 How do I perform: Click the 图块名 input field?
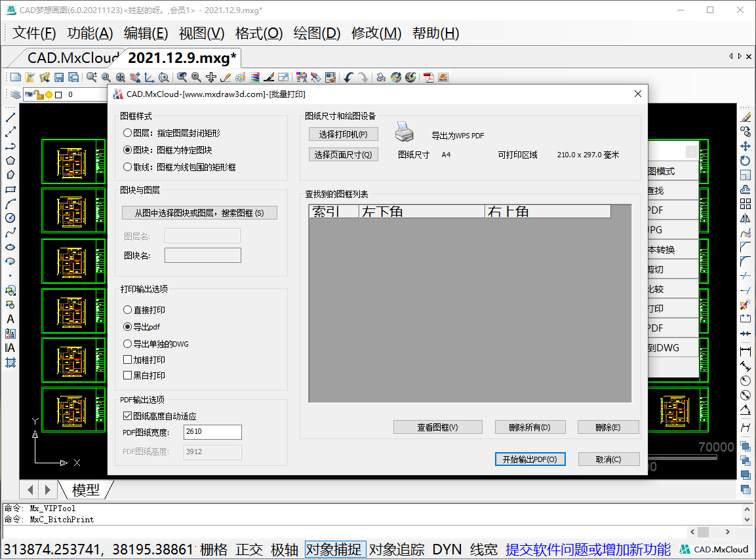pyautogui.click(x=203, y=256)
